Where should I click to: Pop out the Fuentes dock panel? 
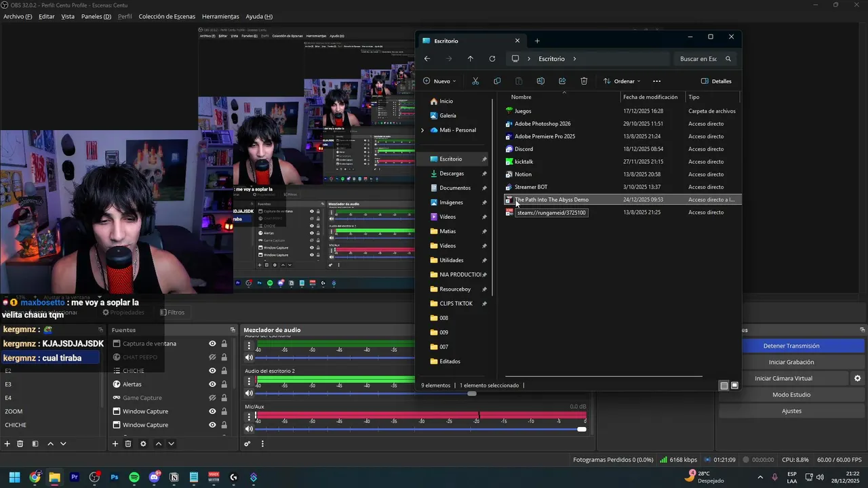point(233,330)
